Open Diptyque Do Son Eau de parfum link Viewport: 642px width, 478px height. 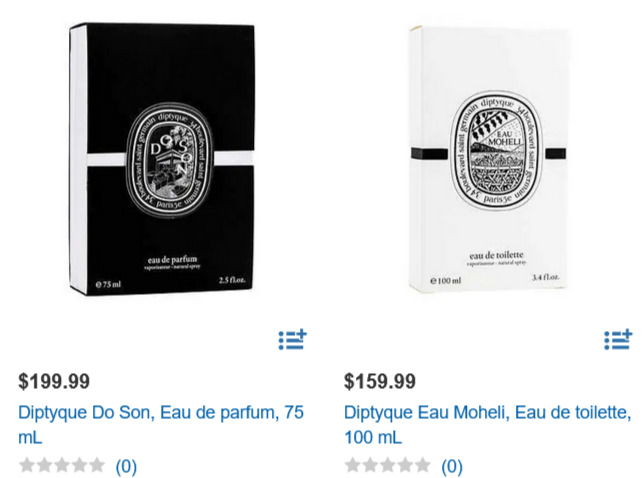point(161,424)
